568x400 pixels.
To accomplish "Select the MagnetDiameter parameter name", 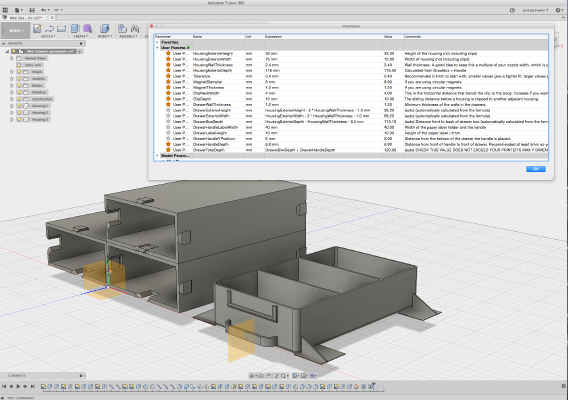I will point(208,82).
